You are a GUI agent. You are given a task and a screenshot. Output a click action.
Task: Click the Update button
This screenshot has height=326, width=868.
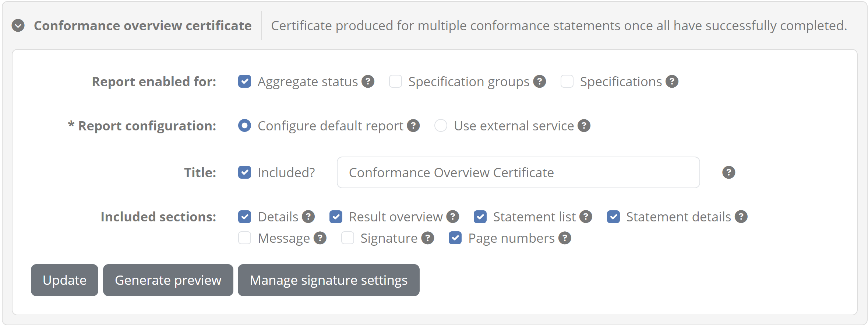pos(64,280)
